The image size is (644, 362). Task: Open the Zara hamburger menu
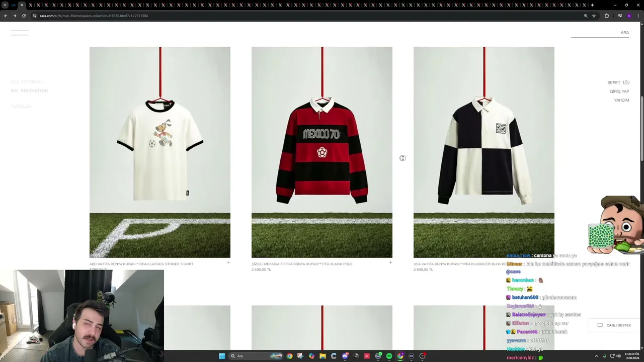[x=20, y=33]
